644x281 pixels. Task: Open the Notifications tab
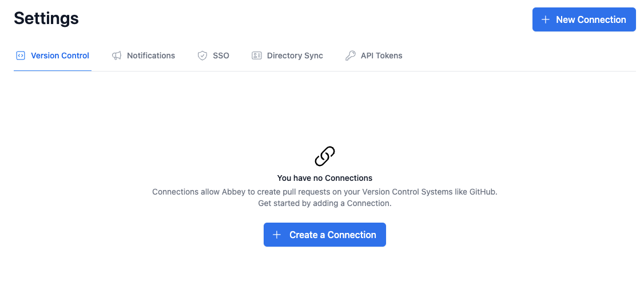[x=151, y=56]
